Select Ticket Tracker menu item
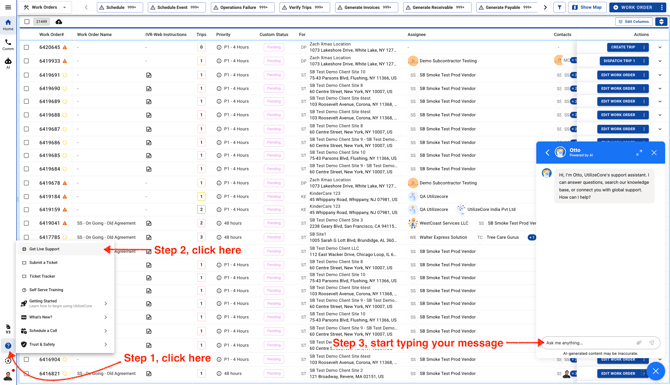 tap(65, 276)
